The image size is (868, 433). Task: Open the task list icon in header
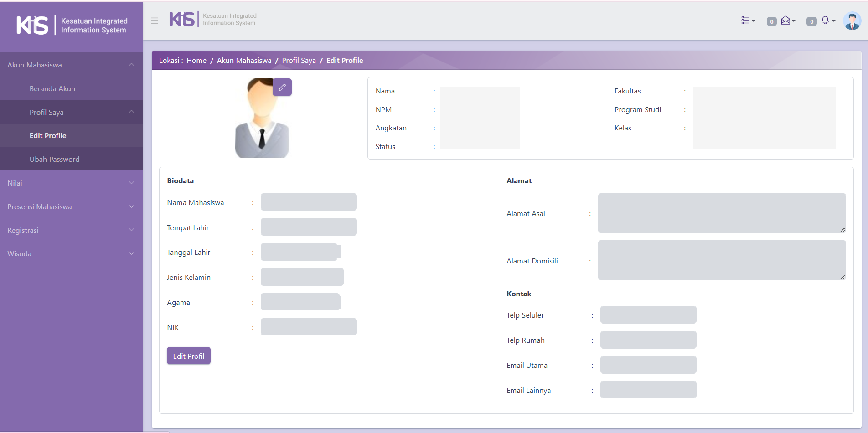747,21
